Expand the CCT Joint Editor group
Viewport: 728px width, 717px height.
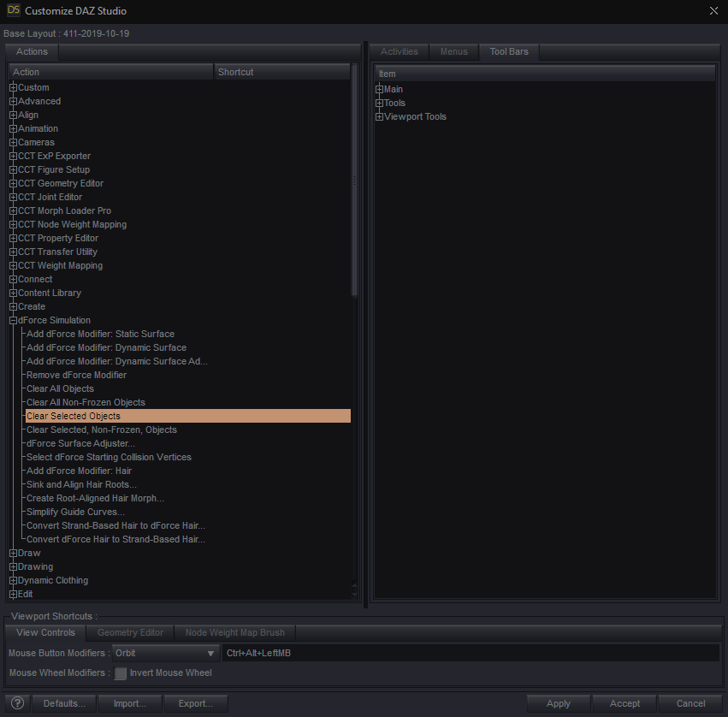(x=14, y=197)
